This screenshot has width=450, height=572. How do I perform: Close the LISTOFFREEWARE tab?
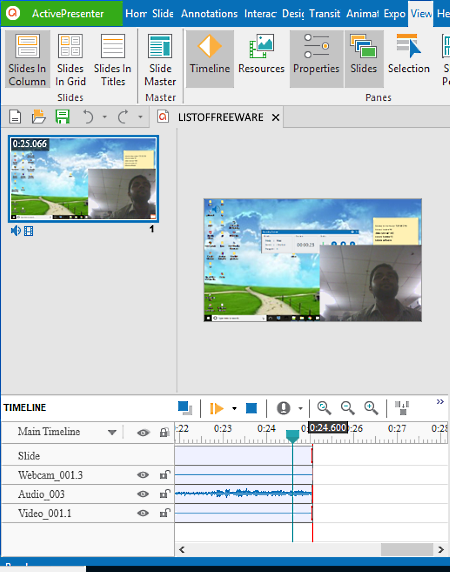coord(276,117)
